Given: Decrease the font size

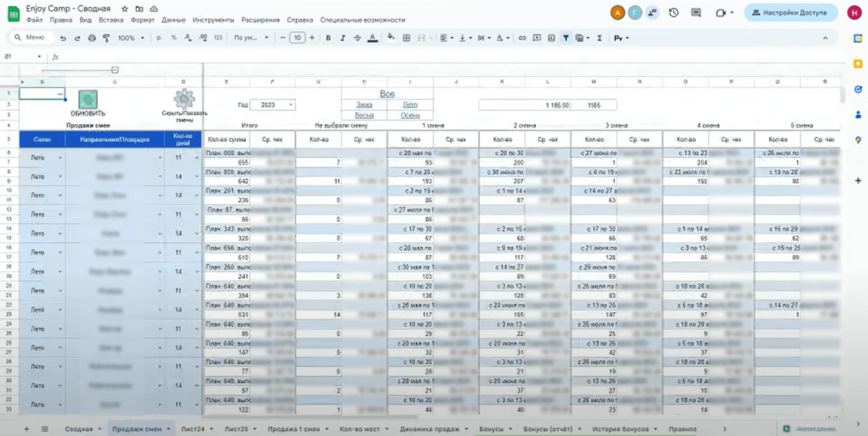Looking at the screenshot, I should [282, 38].
